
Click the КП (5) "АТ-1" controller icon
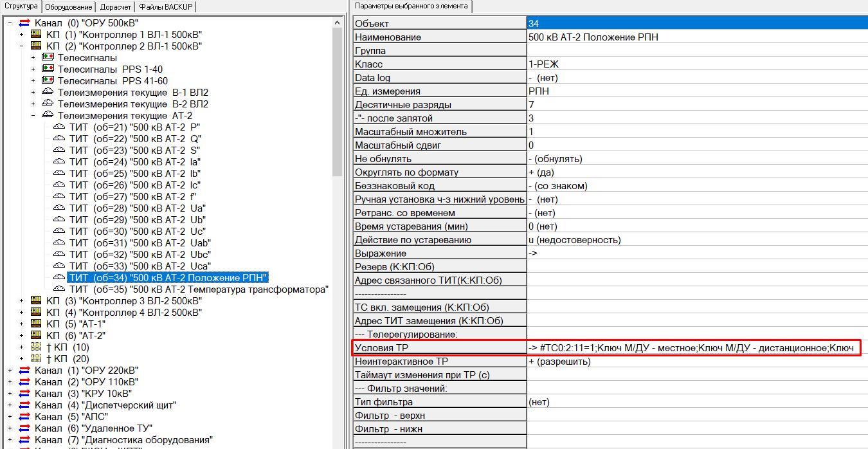tap(36, 324)
